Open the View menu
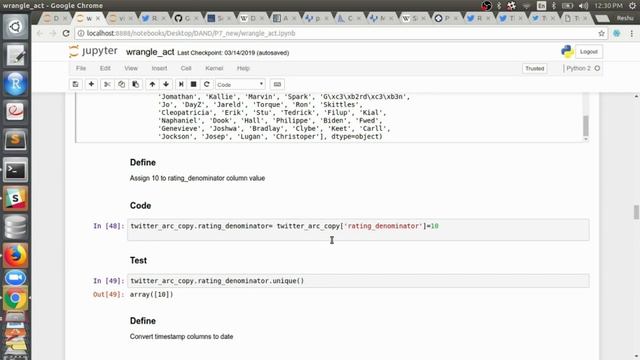The height and width of the screenshot is (360, 640). (x=131, y=68)
